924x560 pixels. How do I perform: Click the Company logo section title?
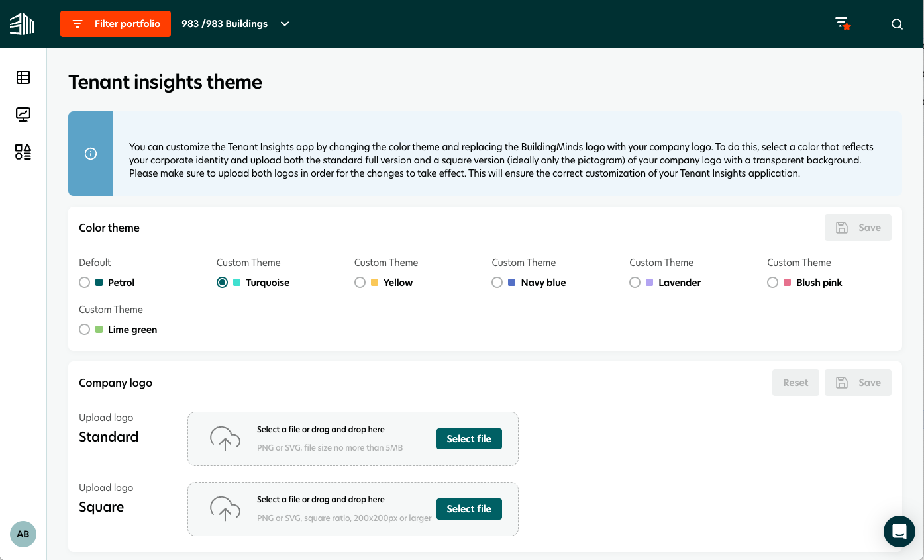pyautogui.click(x=115, y=383)
